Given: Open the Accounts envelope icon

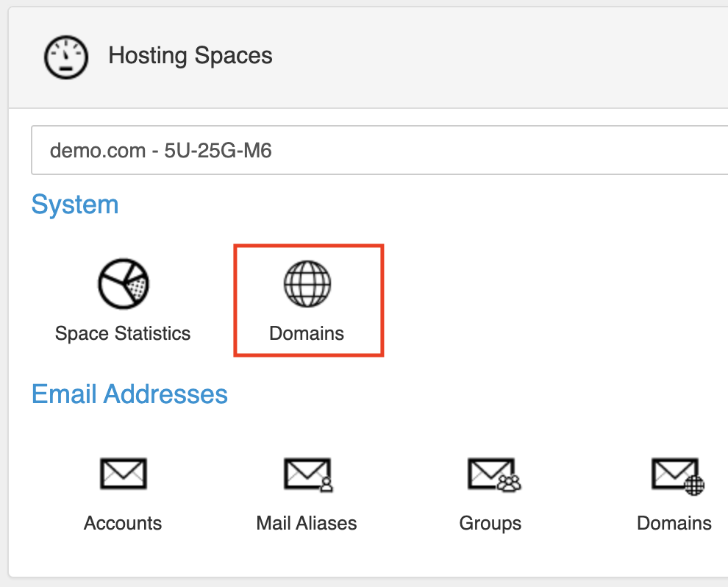Looking at the screenshot, I should [123, 474].
